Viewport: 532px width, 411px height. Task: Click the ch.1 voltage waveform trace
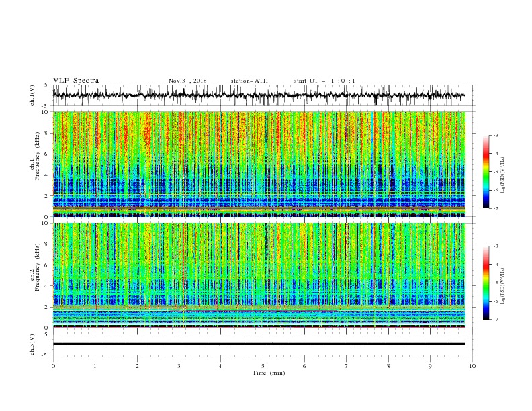pyautogui.click(x=259, y=95)
